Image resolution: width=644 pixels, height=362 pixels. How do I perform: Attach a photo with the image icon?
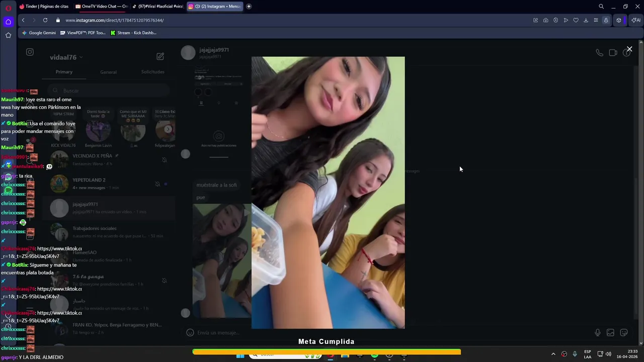[x=610, y=332]
